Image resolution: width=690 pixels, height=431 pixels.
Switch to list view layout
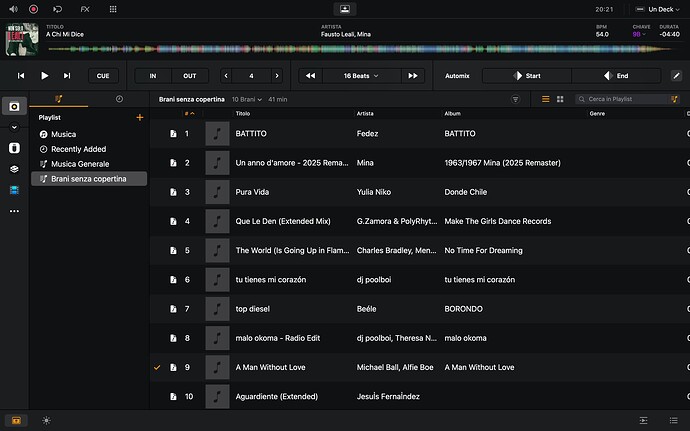[545, 100]
